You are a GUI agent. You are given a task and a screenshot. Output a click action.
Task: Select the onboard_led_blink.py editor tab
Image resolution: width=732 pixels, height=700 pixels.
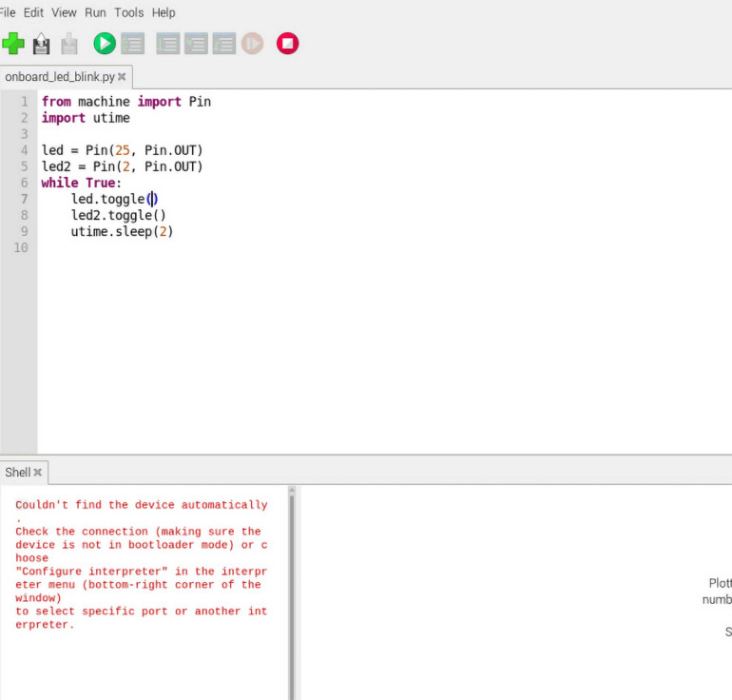tap(59, 76)
